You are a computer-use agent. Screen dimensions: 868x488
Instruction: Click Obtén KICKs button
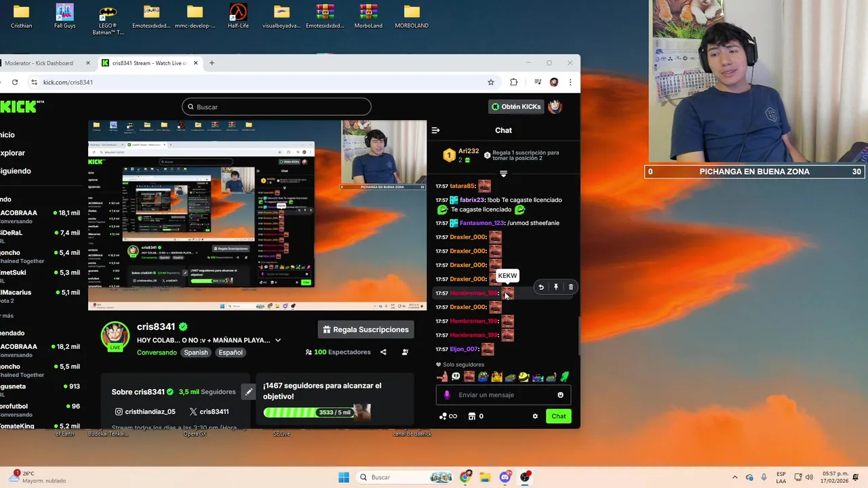pos(516,106)
